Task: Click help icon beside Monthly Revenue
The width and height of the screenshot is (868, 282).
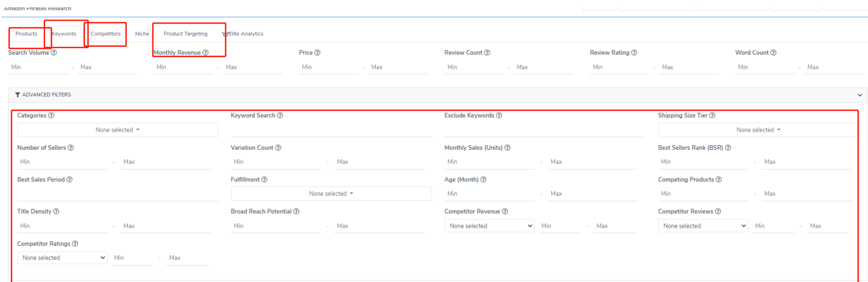Action: pos(205,53)
